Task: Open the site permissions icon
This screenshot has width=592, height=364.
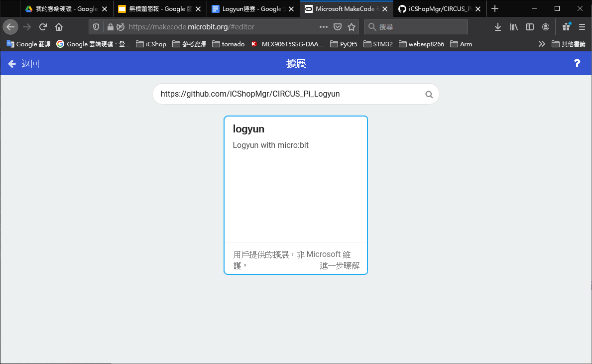Action: point(120,27)
